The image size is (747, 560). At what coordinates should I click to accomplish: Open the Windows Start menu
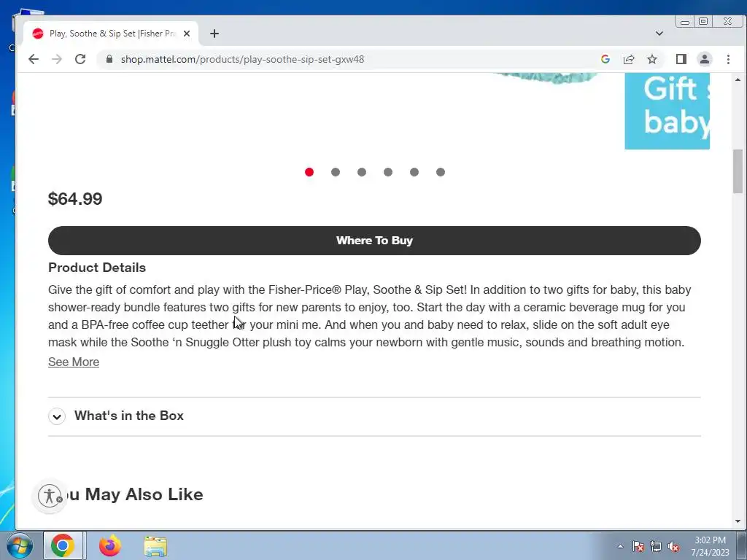point(19,545)
